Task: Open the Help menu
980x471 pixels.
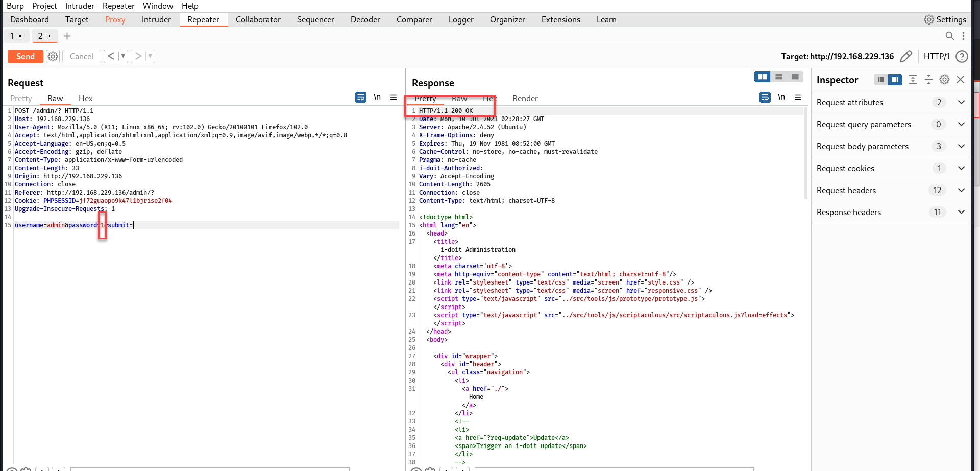Action: click(190, 6)
